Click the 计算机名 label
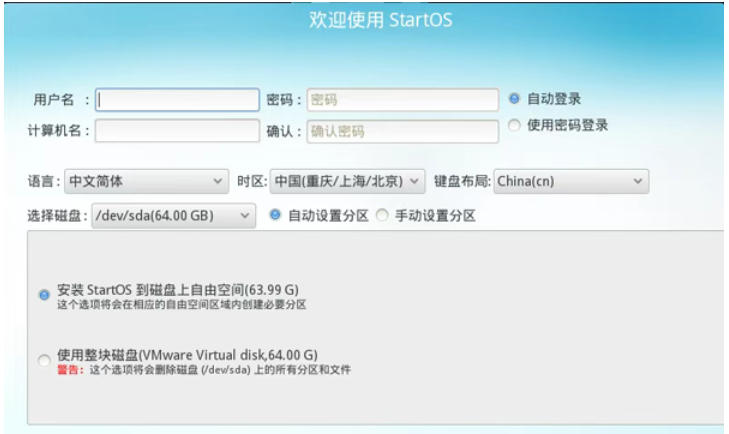 (x=55, y=131)
